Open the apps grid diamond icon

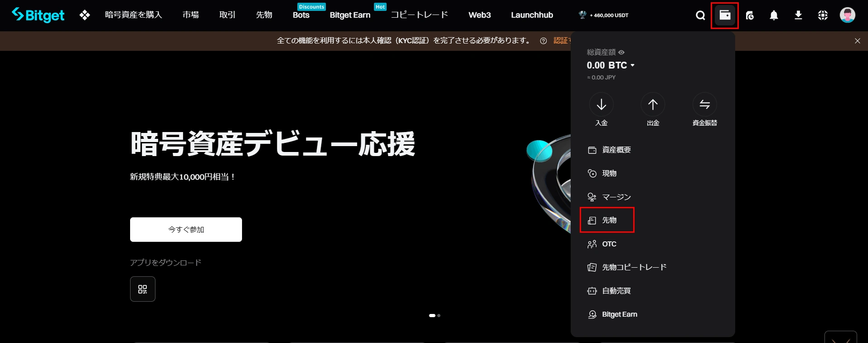[85, 15]
